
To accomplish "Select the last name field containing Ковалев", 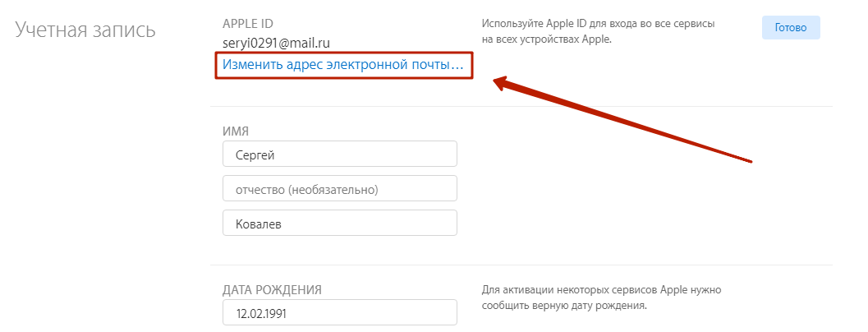I will point(339,224).
